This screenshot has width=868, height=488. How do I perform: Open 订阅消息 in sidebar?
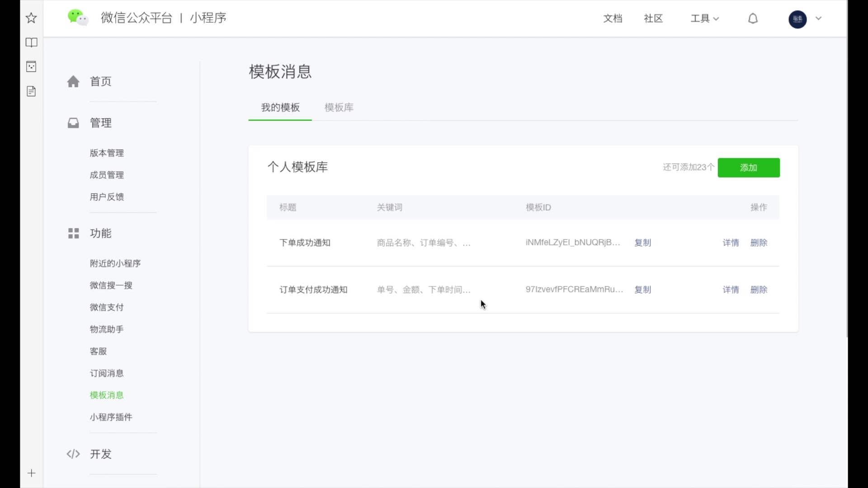(107, 373)
